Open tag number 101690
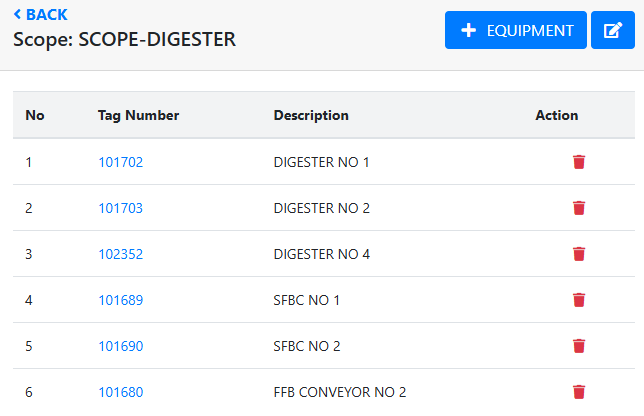The height and width of the screenshot is (416, 644). click(x=120, y=346)
